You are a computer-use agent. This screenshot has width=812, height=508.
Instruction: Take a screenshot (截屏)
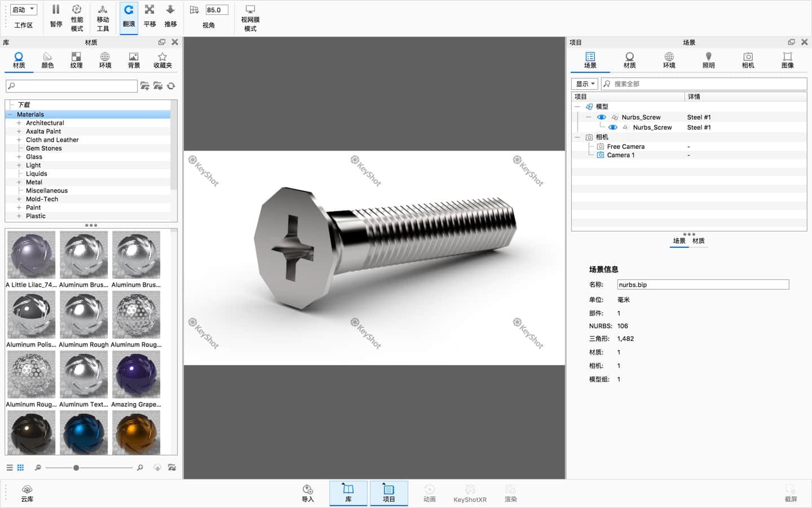pyautogui.click(x=791, y=493)
